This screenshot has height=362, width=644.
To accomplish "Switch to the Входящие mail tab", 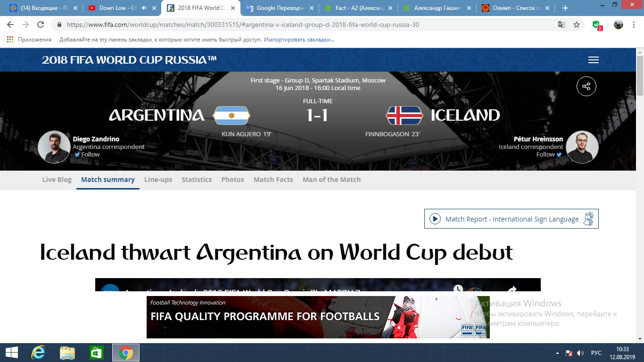I will click(x=42, y=8).
